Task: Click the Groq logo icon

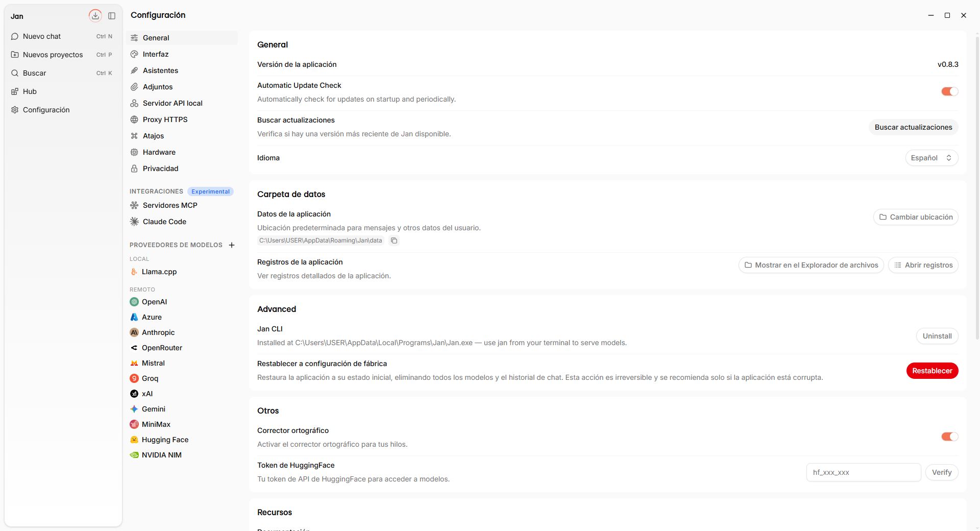Action: pos(134,378)
